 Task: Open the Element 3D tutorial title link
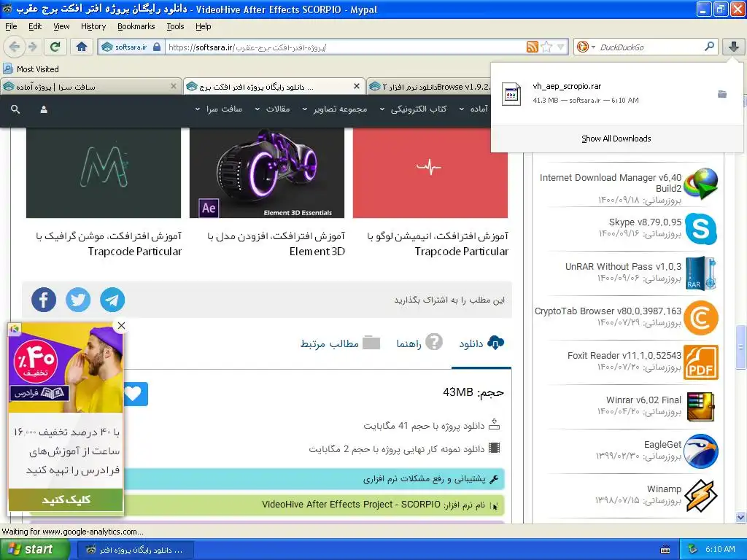point(276,244)
